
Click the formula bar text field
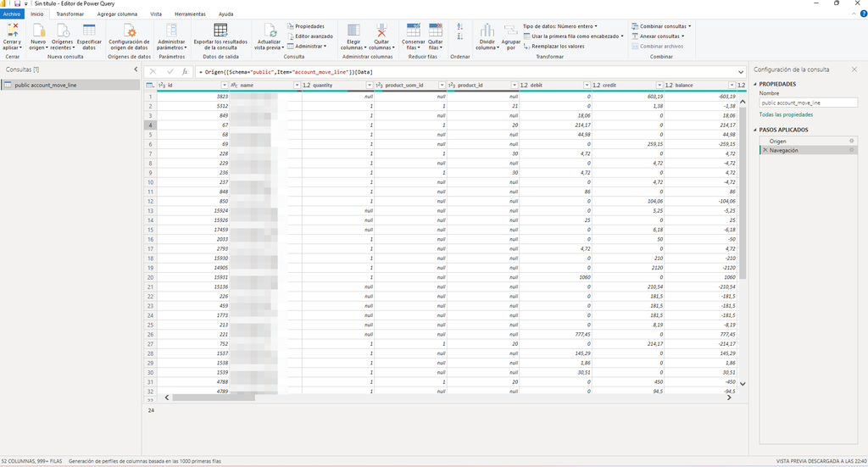[x=465, y=72]
